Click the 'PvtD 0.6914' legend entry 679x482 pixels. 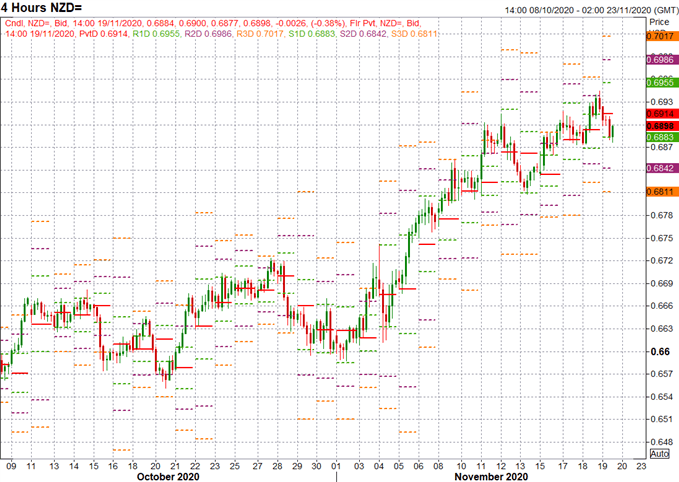103,33
